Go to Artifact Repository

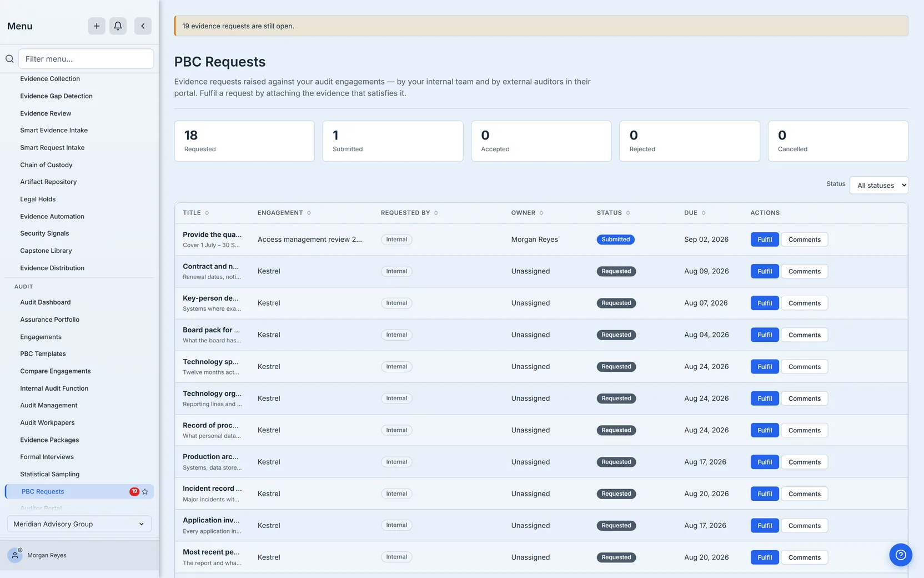pos(48,182)
